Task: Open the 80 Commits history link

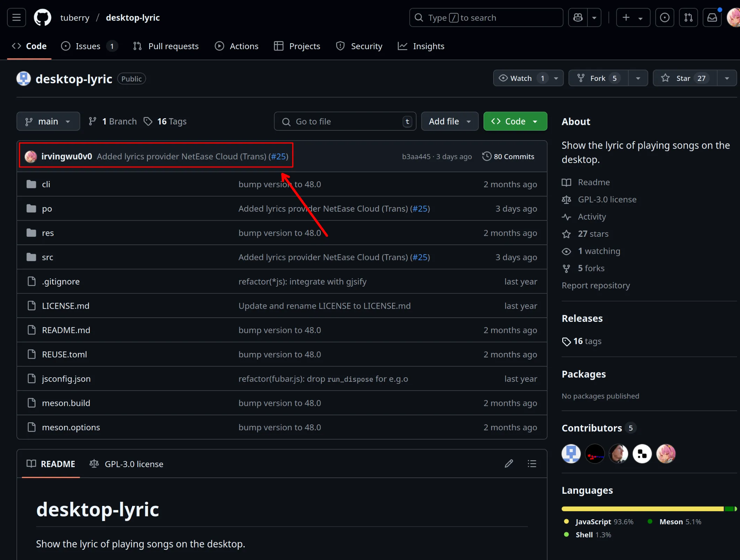Action: 509,157
